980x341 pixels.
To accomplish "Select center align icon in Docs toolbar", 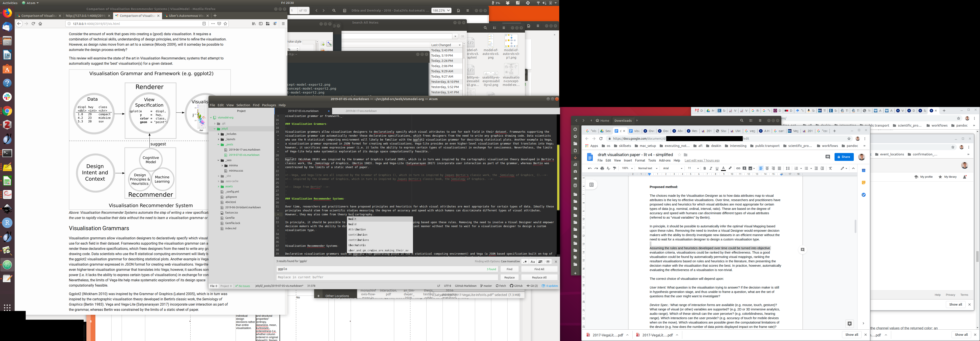I will click(x=767, y=168).
